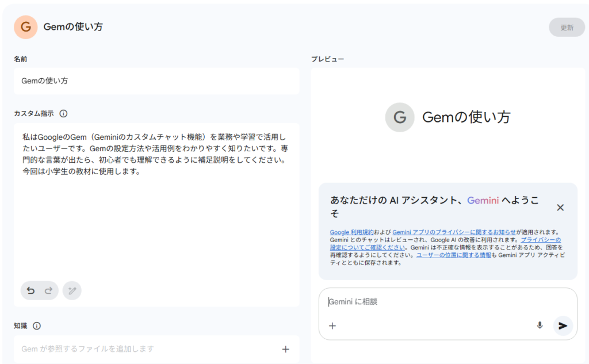Image resolution: width=589 pixels, height=364 pixels.
Task: Click the Gemini に相談 chat input
Action: [x=437, y=302]
